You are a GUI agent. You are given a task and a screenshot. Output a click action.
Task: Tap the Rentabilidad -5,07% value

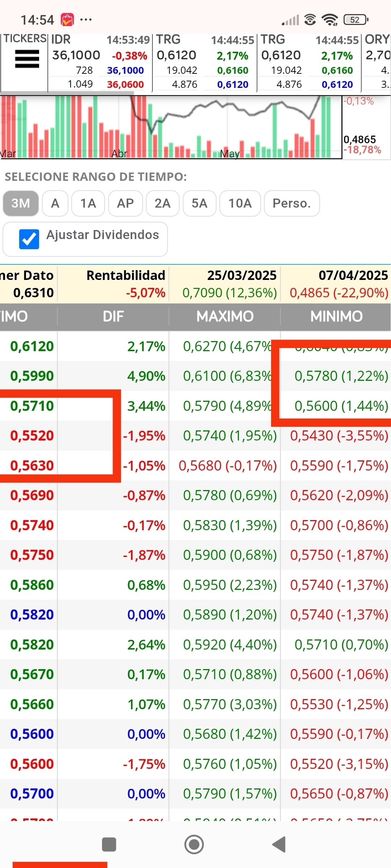click(x=146, y=293)
